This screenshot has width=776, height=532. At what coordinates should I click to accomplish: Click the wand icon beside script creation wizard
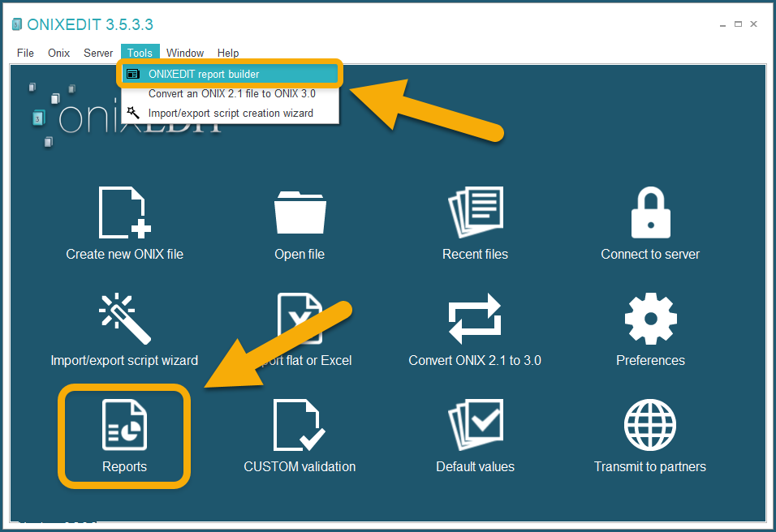tap(132, 113)
